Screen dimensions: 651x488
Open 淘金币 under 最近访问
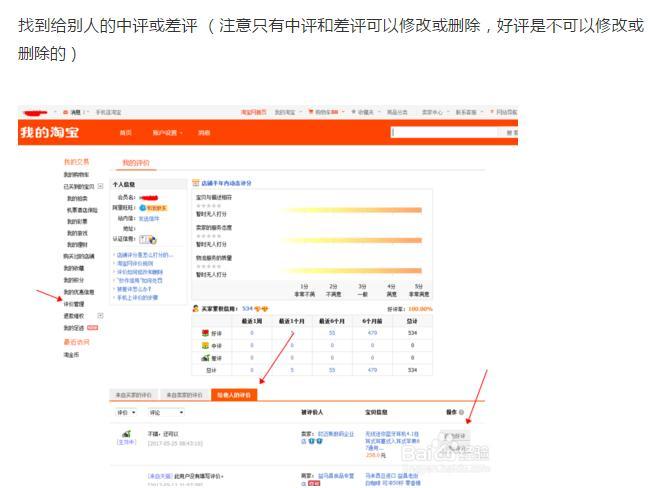coord(71,355)
